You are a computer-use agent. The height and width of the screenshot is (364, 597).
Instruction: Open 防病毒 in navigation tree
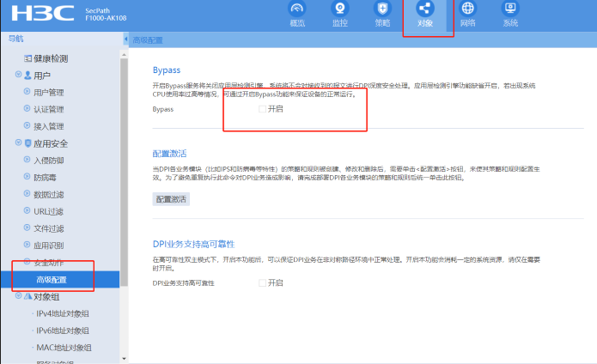pos(45,178)
